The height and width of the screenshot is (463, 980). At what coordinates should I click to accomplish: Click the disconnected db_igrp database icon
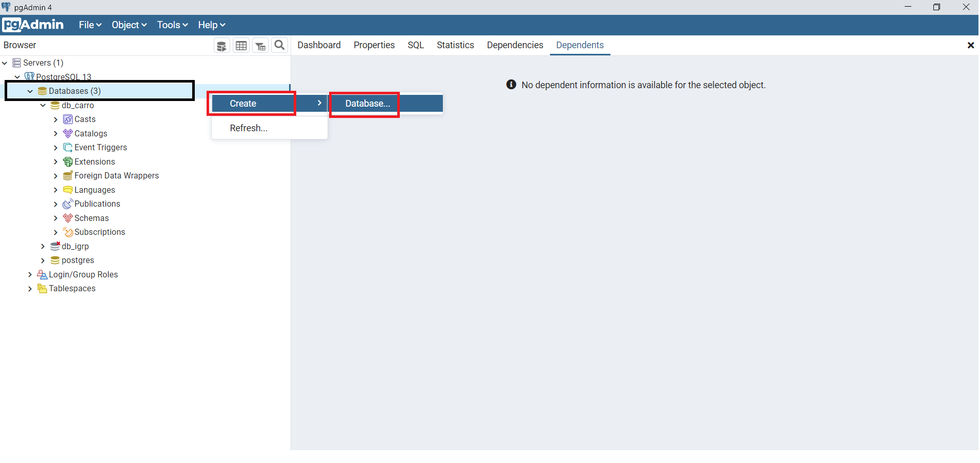[55, 246]
